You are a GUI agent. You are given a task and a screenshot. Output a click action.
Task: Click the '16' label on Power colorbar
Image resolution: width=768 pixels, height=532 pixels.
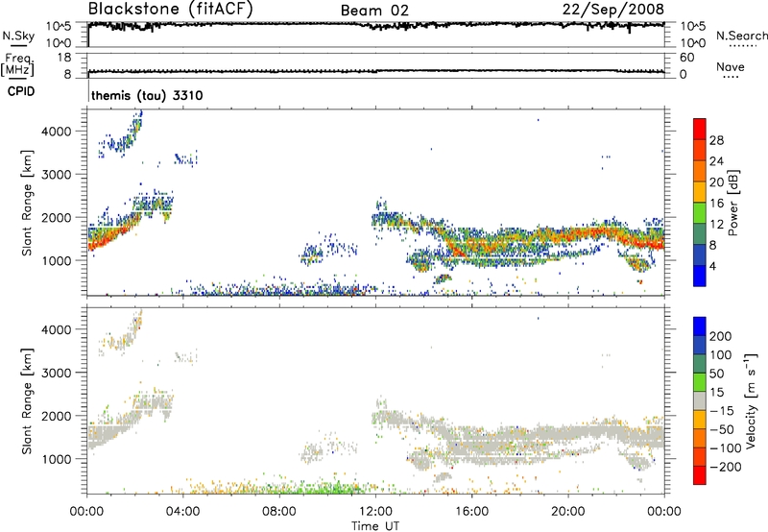click(716, 204)
